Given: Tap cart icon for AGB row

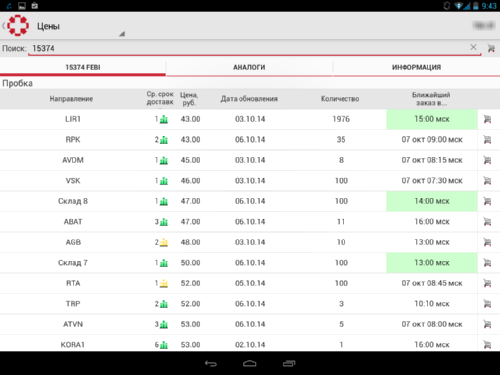Looking at the screenshot, I should [487, 242].
